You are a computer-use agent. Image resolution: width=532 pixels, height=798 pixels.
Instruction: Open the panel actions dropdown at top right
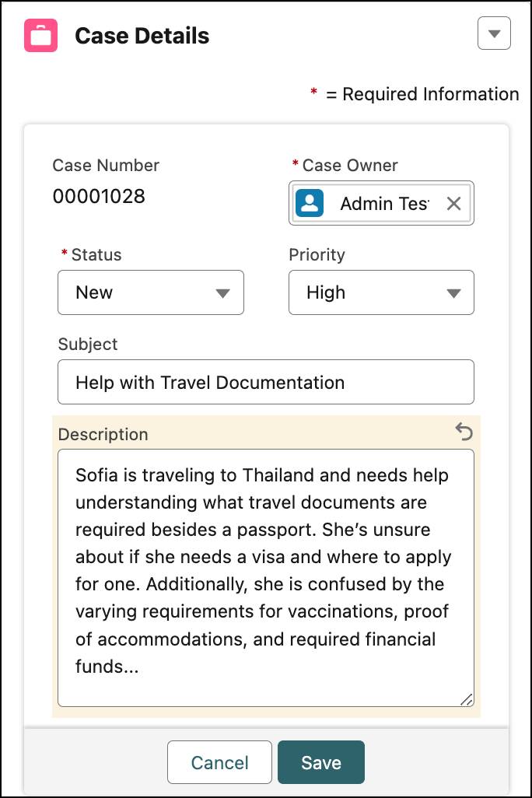494,33
